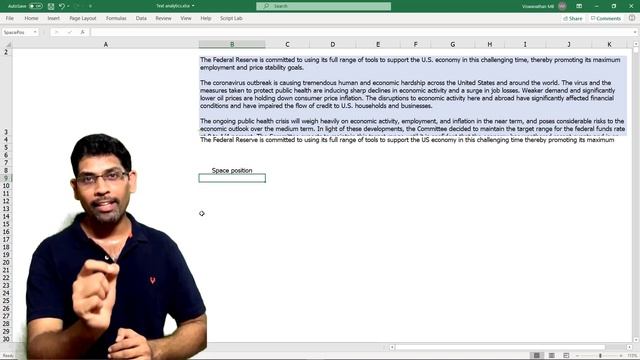Viewport: 640px width, 360px height.
Task: Switch to the Home tab
Action: pos(31,18)
